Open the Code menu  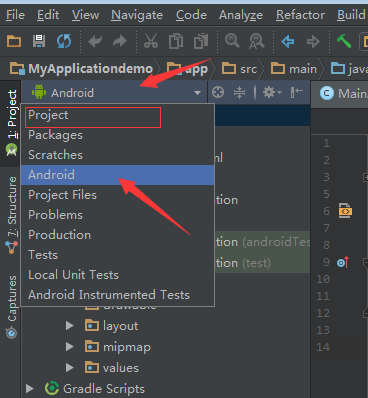(191, 15)
